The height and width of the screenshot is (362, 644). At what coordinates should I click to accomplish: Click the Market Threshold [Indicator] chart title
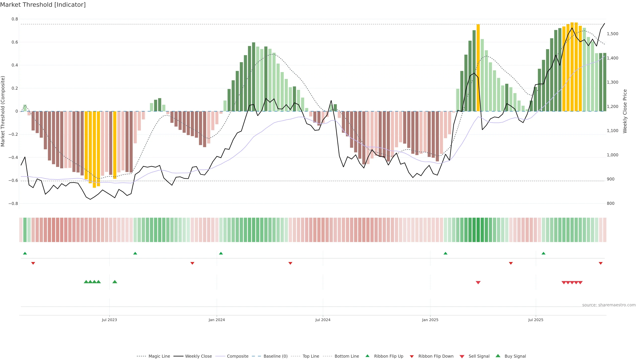(x=43, y=5)
